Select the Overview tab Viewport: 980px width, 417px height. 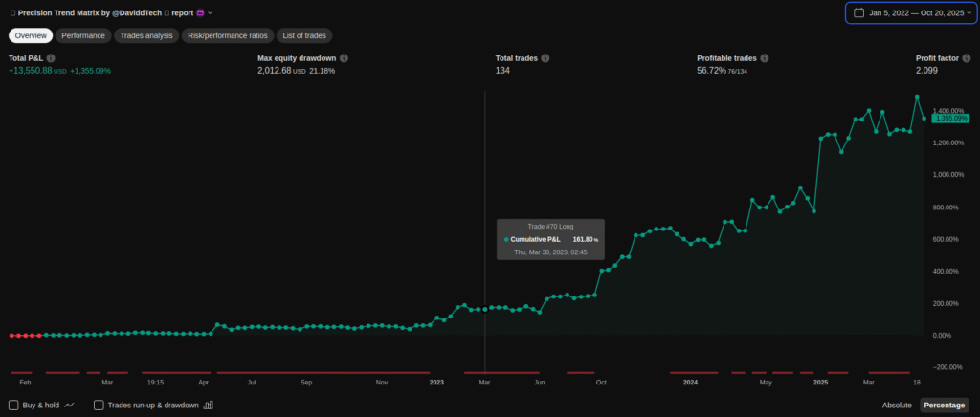coord(31,35)
